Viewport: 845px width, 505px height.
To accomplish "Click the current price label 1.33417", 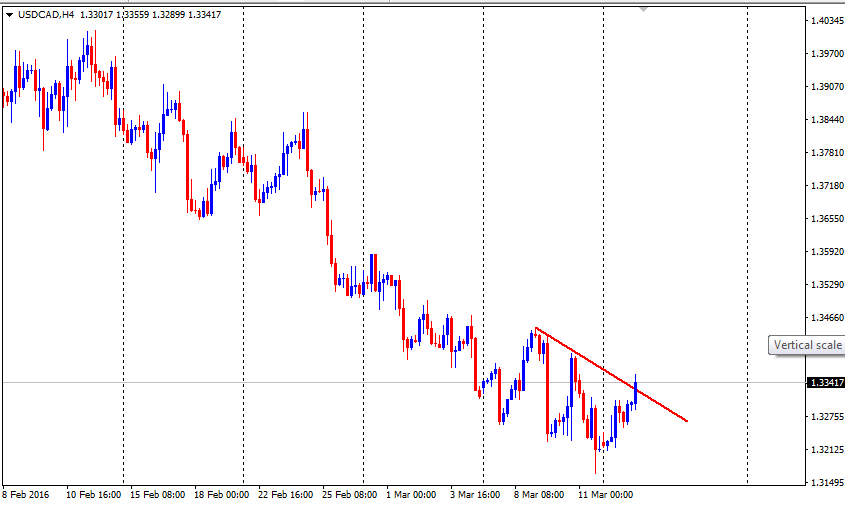I will (x=825, y=383).
